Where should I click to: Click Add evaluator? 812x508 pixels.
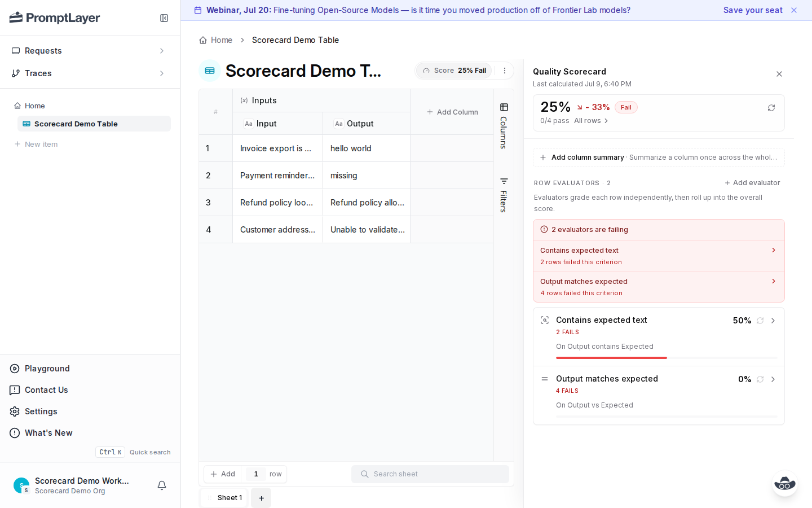coord(752,183)
